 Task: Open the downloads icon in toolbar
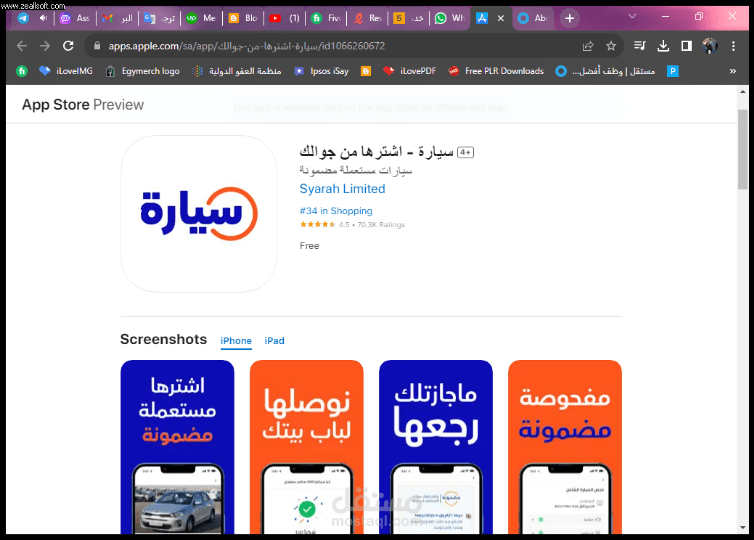click(x=663, y=46)
